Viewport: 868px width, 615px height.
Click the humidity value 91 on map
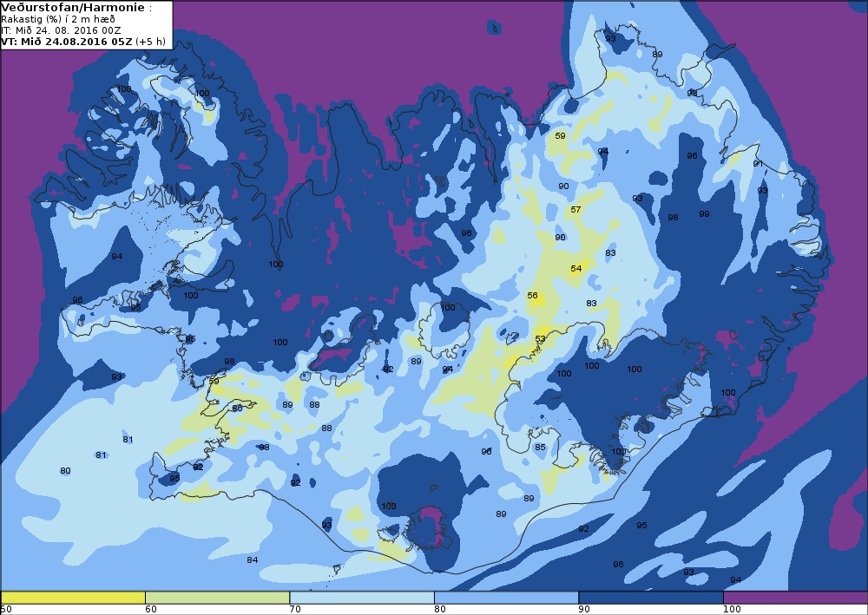[759, 163]
